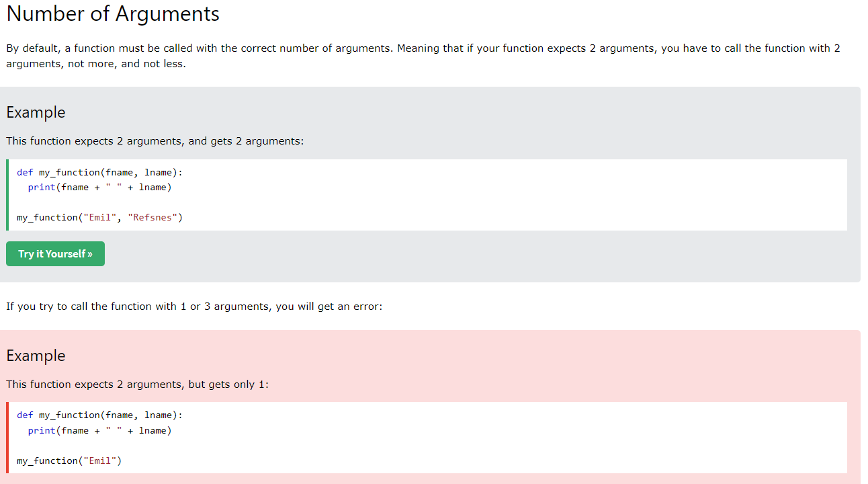Click the line my_function("Emil") in red example
This screenshot has width=868, height=484.
tap(69, 460)
